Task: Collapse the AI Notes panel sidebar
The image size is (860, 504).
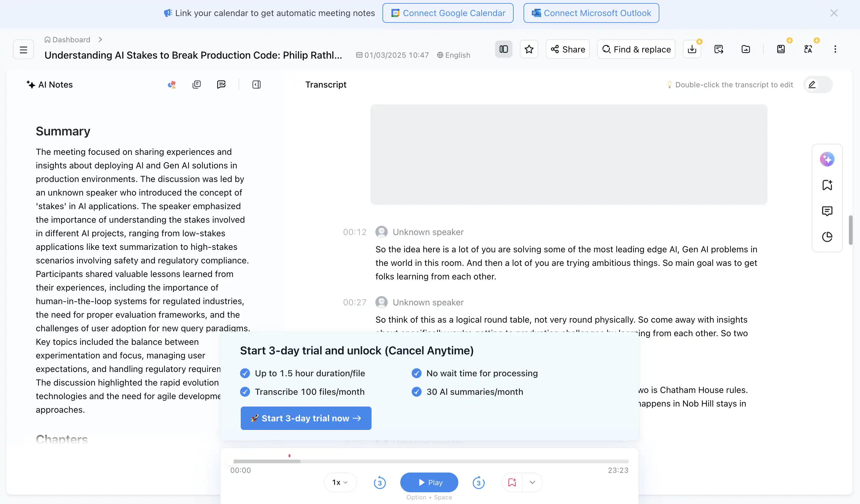Action: pyautogui.click(x=256, y=84)
